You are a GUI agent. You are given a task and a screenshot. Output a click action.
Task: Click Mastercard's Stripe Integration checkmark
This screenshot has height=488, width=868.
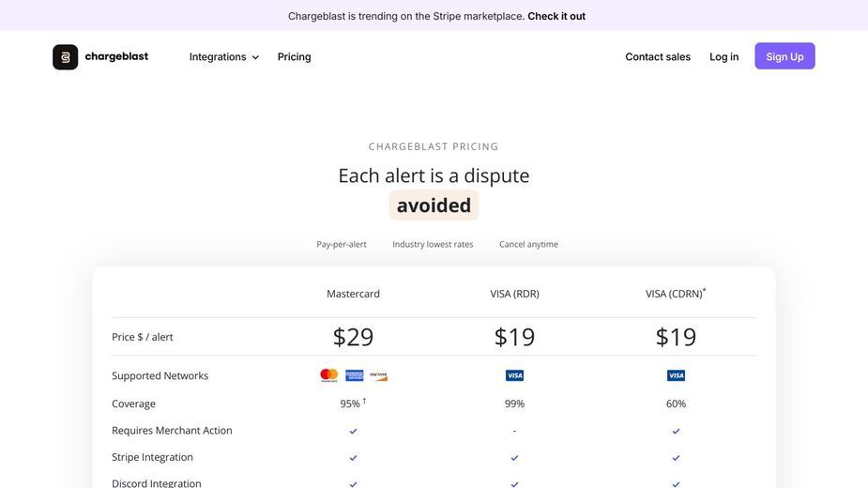pos(353,458)
